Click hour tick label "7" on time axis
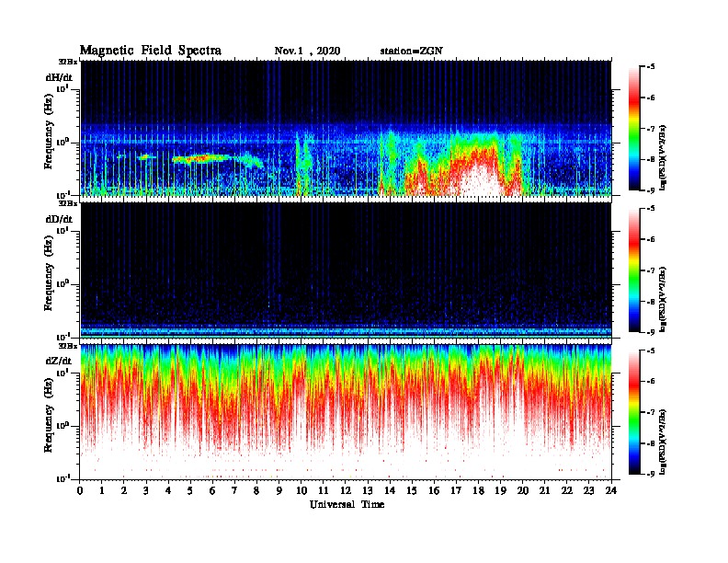The image size is (728, 563). [x=235, y=490]
